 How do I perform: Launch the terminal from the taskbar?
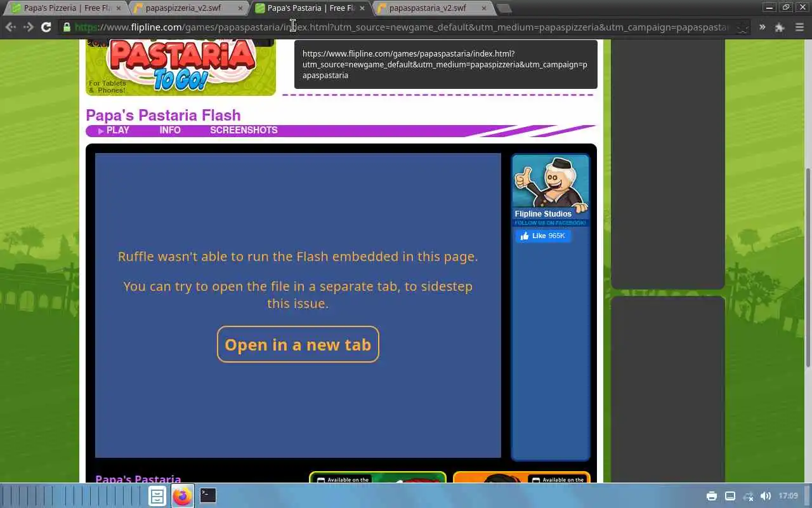208,495
